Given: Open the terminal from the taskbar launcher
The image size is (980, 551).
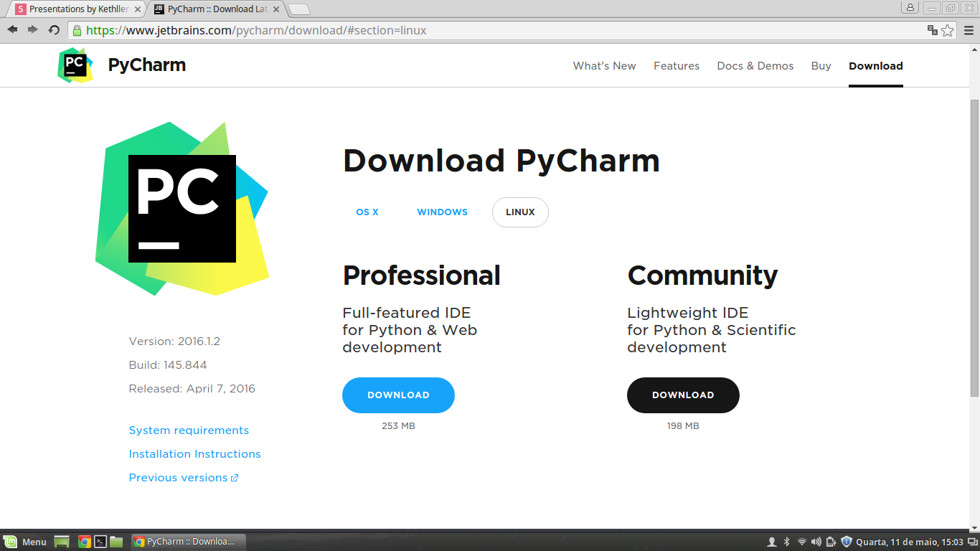Looking at the screenshot, I should click(101, 542).
